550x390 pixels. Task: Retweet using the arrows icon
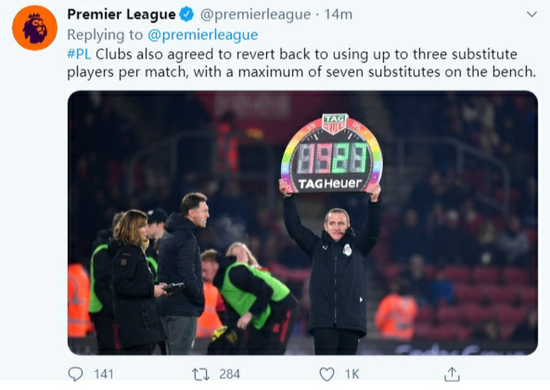click(201, 374)
